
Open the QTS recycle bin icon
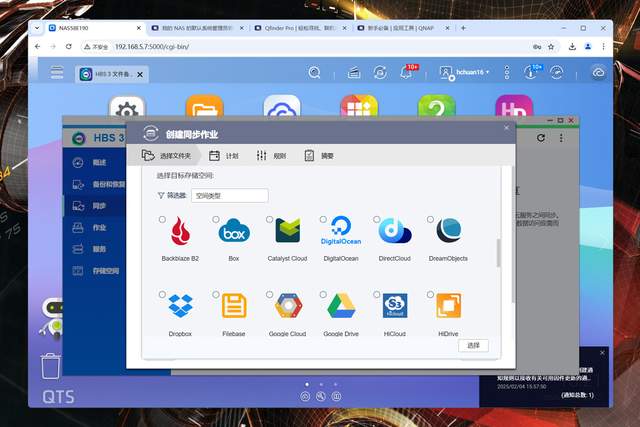pos(51,366)
